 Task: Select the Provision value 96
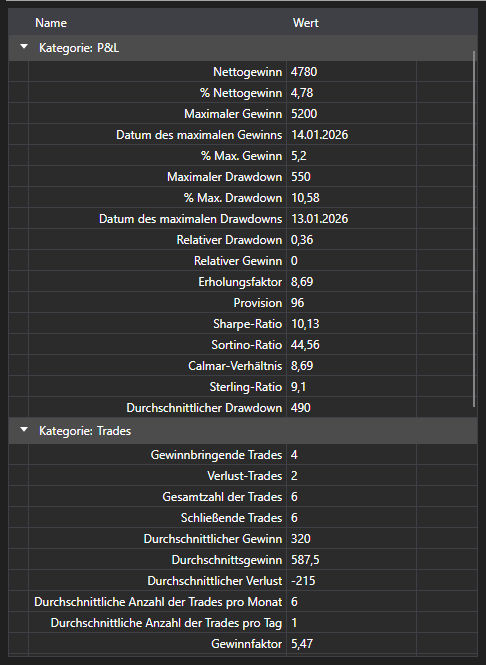pos(297,303)
